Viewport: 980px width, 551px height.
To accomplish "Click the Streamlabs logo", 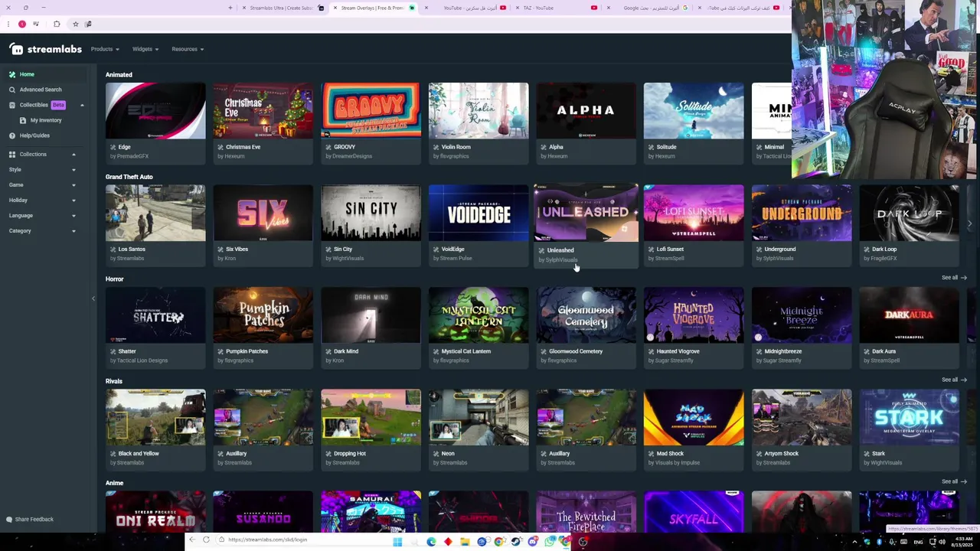I will click(x=46, y=49).
